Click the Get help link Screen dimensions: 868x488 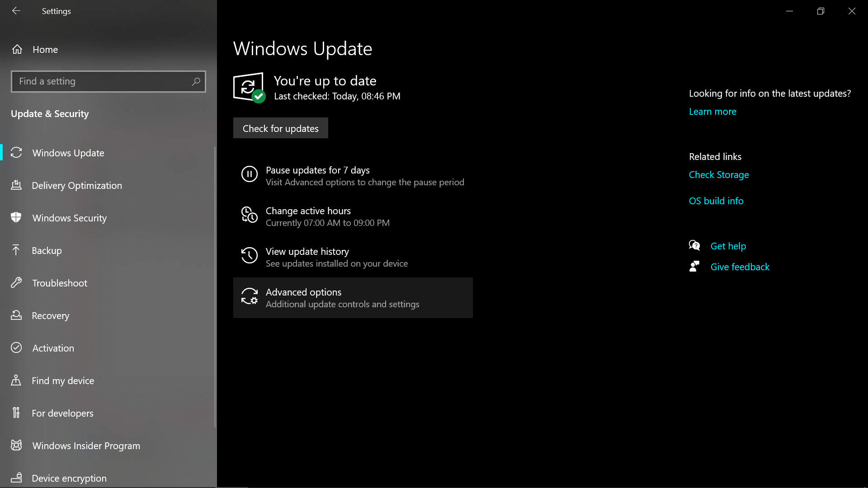coord(728,246)
